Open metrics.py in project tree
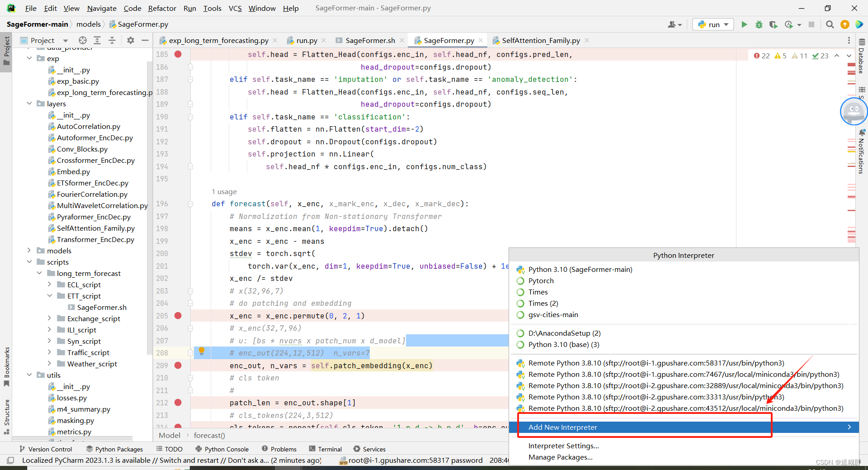The image size is (868, 470). 74,432
